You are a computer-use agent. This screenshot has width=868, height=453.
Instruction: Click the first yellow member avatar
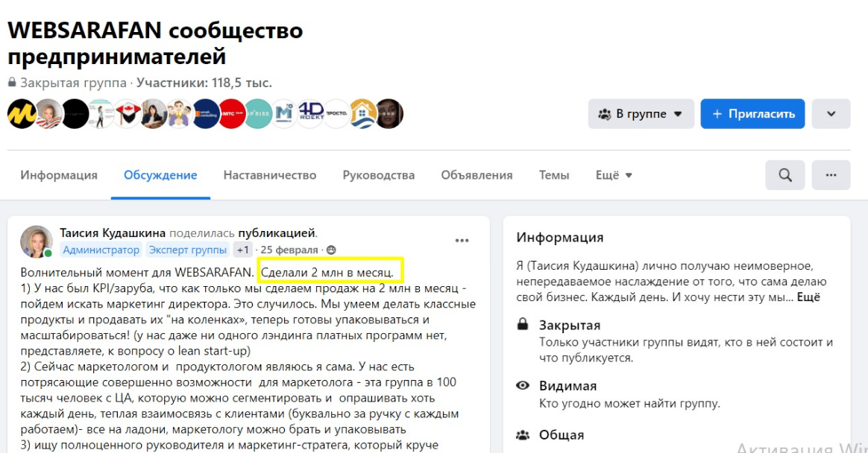coord(22,114)
